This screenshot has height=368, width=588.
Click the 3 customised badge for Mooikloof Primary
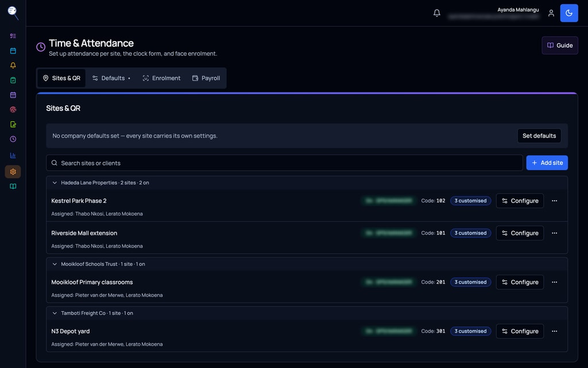(471, 282)
